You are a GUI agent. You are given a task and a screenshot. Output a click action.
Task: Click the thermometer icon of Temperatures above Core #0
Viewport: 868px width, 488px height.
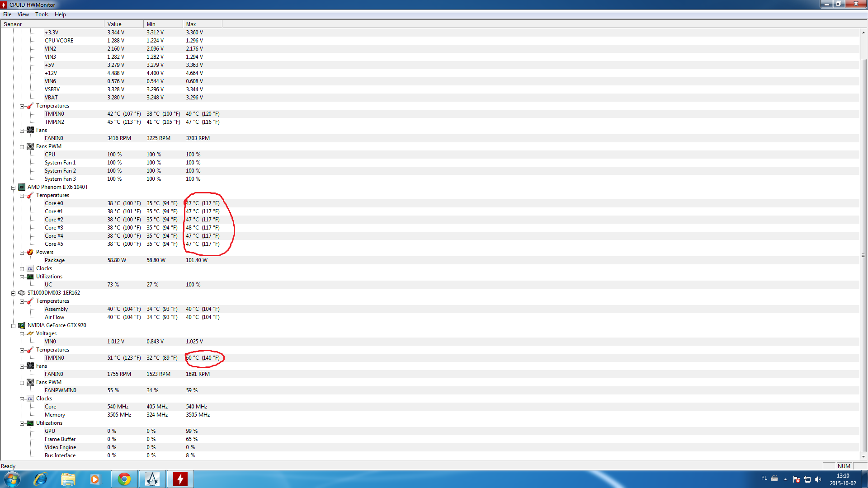coord(30,195)
